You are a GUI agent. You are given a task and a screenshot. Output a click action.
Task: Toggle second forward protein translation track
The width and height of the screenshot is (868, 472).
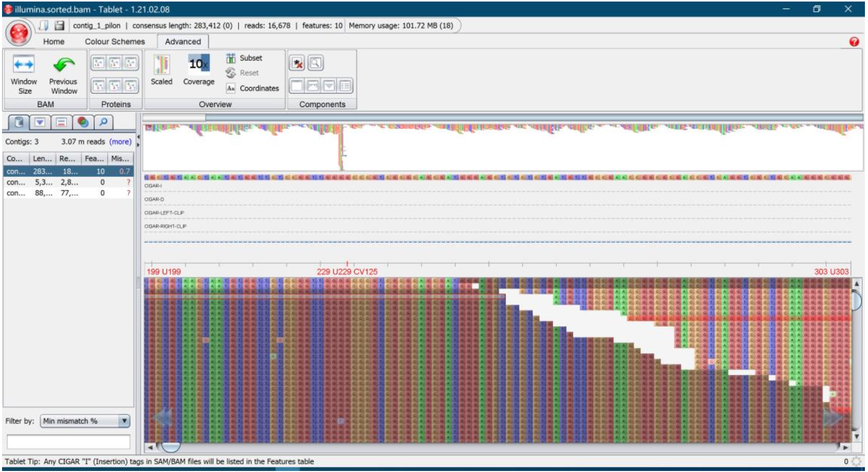click(115, 63)
